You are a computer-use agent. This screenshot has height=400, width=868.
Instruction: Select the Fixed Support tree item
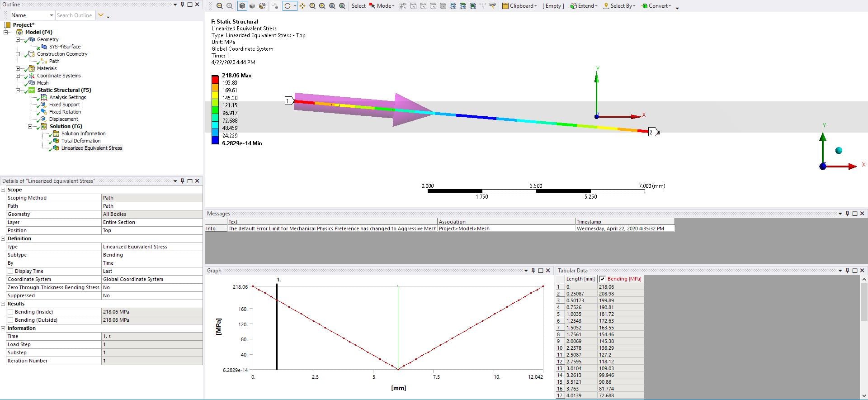[x=64, y=105]
